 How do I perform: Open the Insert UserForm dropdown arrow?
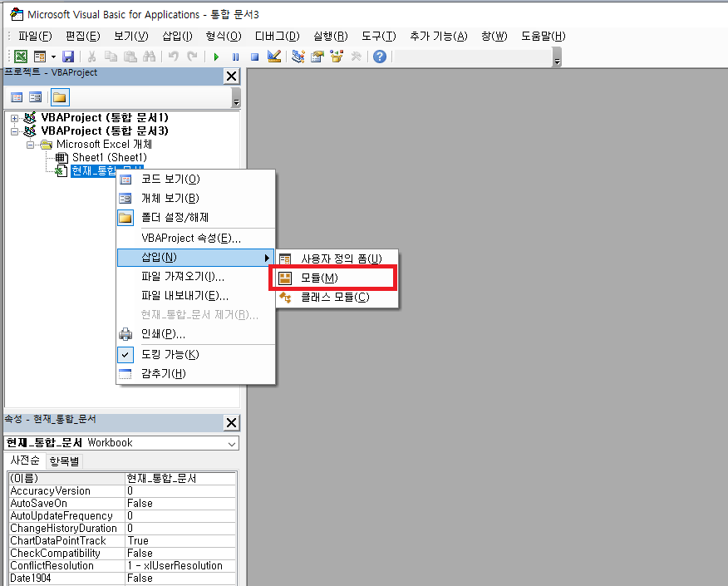coord(53,57)
